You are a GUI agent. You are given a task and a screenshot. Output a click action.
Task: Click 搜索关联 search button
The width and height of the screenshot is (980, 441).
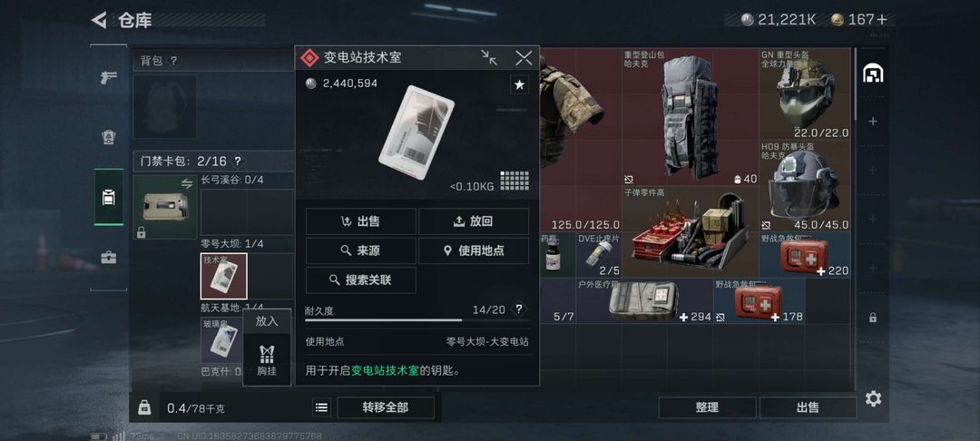pyautogui.click(x=360, y=279)
